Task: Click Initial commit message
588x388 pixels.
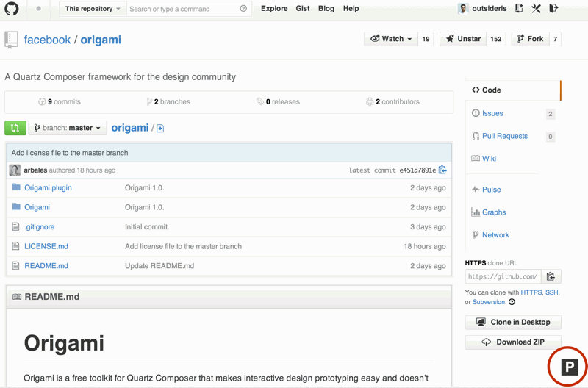Action: tap(147, 227)
